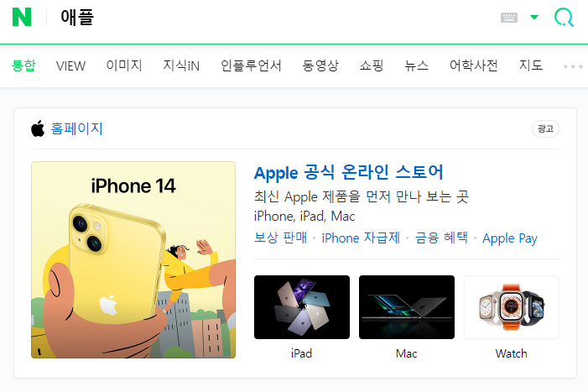The width and height of the screenshot is (588, 392).
Task: Click the green Naver N logo
Action: coord(22,18)
